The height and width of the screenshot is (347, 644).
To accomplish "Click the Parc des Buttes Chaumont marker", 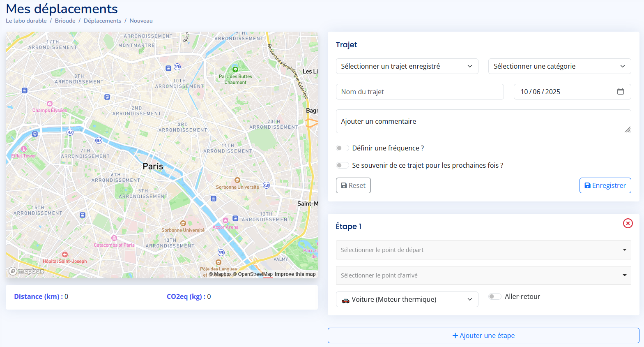I will click(235, 69).
